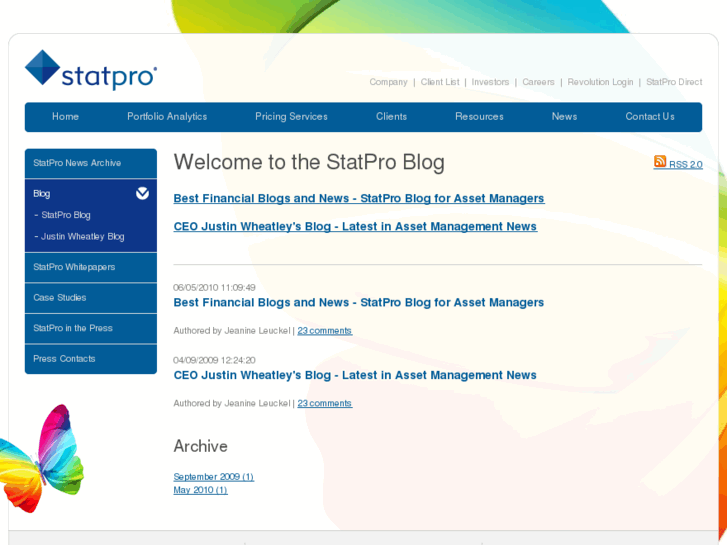
Task: Click the Revolution Login link
Action: (600, 82)
